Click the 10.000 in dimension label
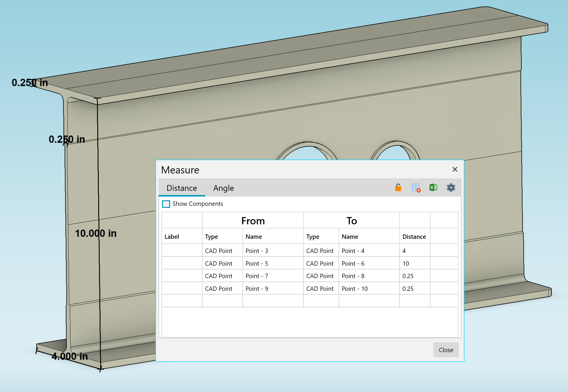 pyautogui.click(x=96, y=233)
